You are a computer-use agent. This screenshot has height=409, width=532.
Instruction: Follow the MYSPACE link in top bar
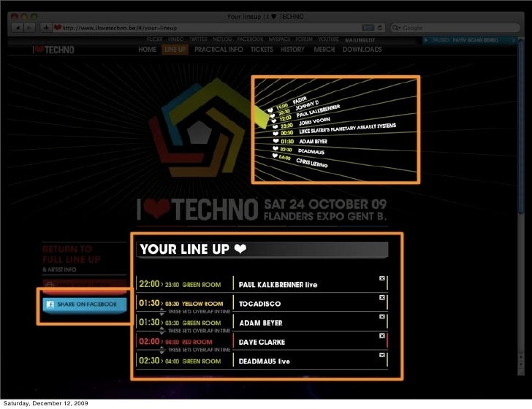point(280,39)
